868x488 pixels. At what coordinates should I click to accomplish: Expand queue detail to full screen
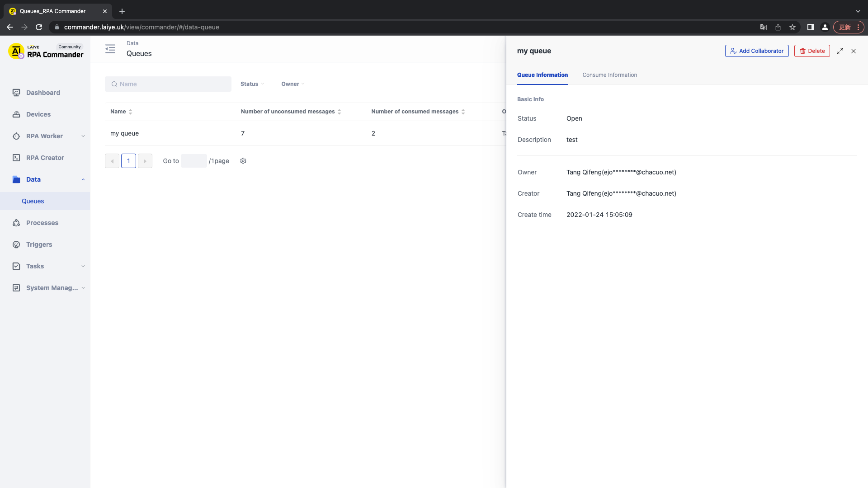[840, 51]
